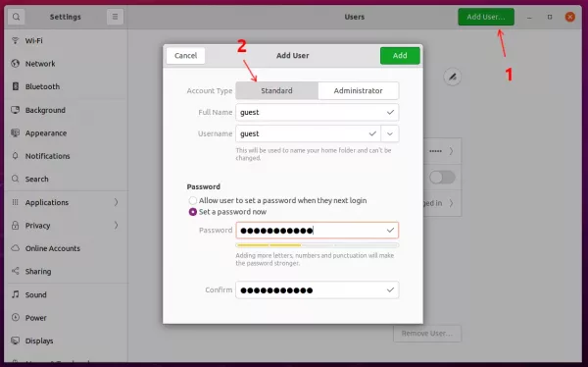Click the Appearance sidebar icon
The width and height of the screenshot is (588, 367).
[x=15, y=133]
